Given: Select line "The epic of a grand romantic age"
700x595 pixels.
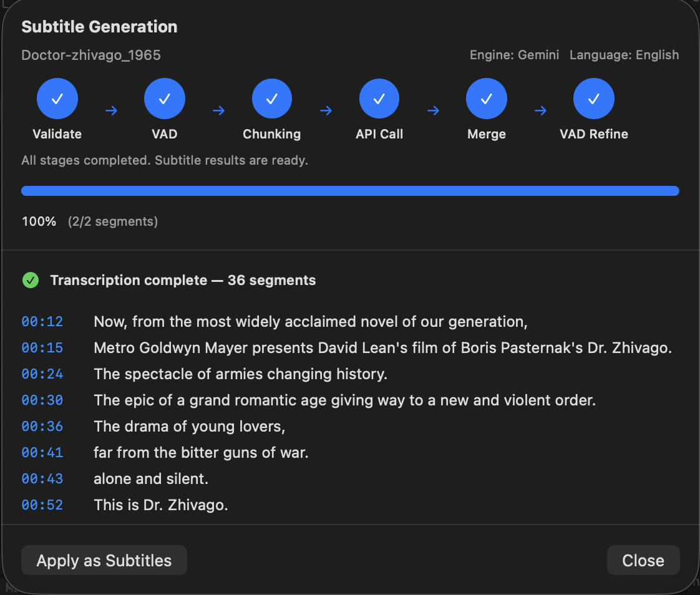Looking at the screenshot, I should click(344, 400).
